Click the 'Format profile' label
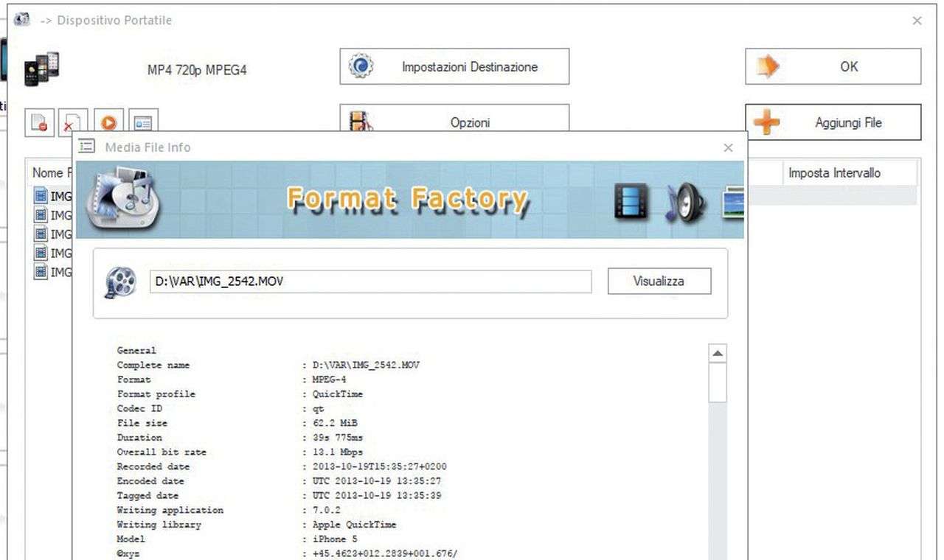Screen dimensions: 944x560 tap(156, 394)
